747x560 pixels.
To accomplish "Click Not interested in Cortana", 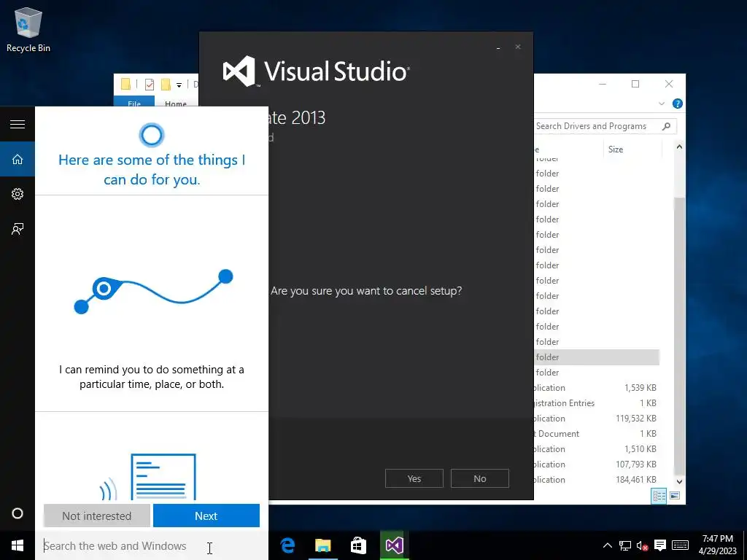I will 97,516.
